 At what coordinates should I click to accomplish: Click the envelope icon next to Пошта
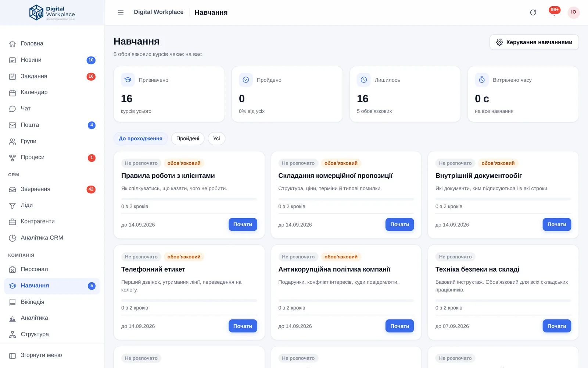12,125
